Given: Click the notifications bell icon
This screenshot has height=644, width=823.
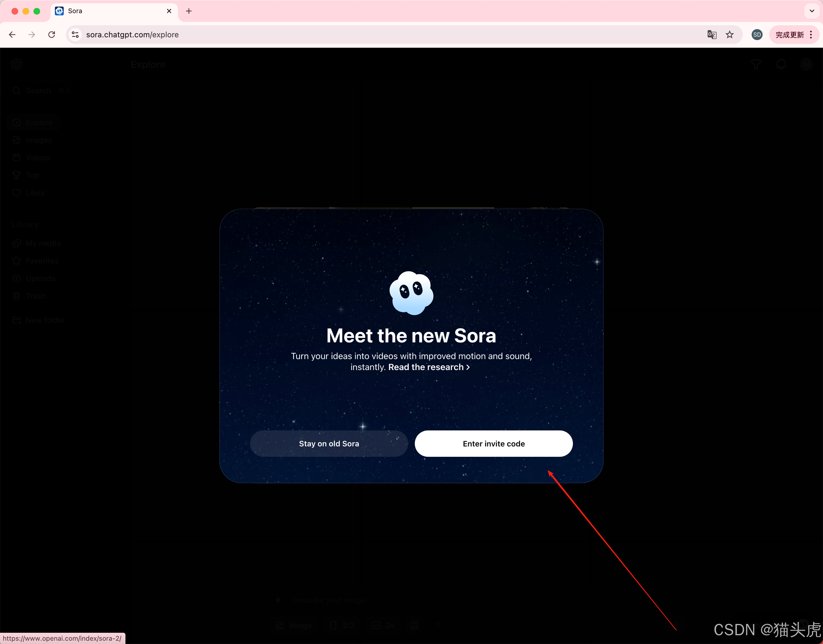Looking at the screenshot, I should click(781, 65).
